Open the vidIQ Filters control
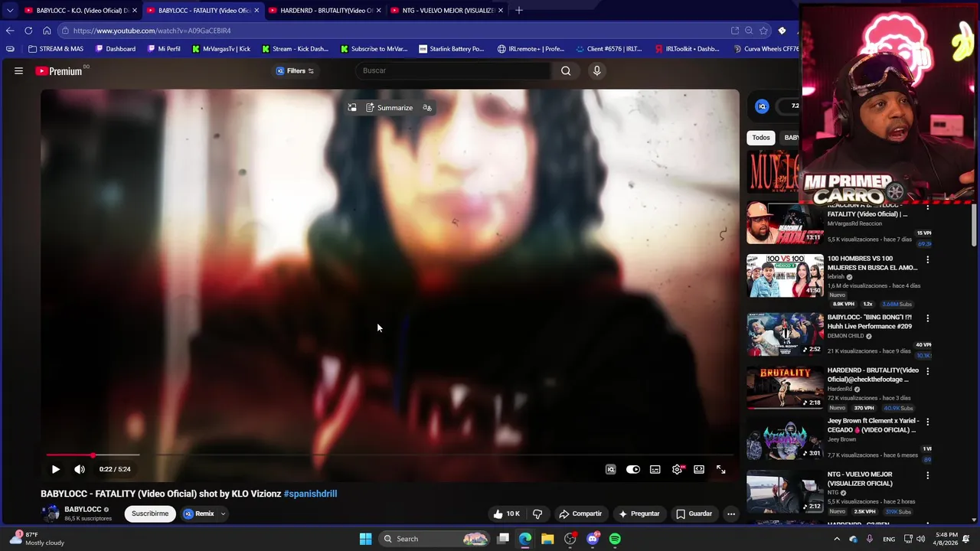The height and width of the screenshot is (551, 980). tap(296, 70)
